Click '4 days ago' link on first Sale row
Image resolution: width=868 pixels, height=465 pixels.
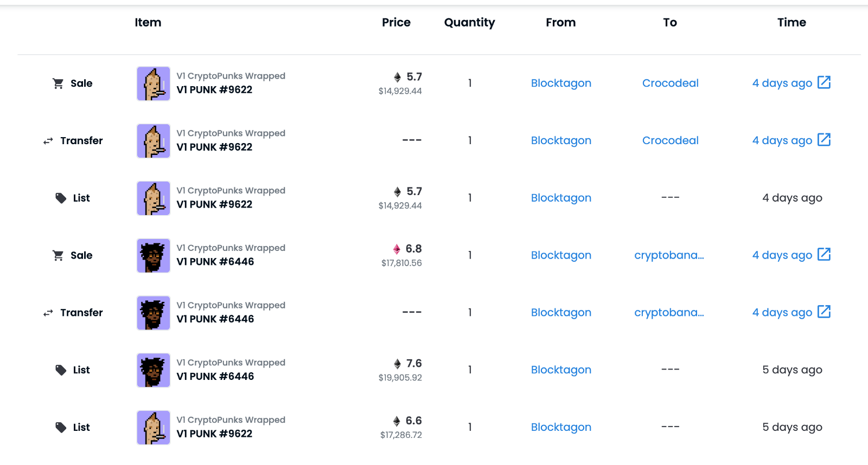pos(782,83)
